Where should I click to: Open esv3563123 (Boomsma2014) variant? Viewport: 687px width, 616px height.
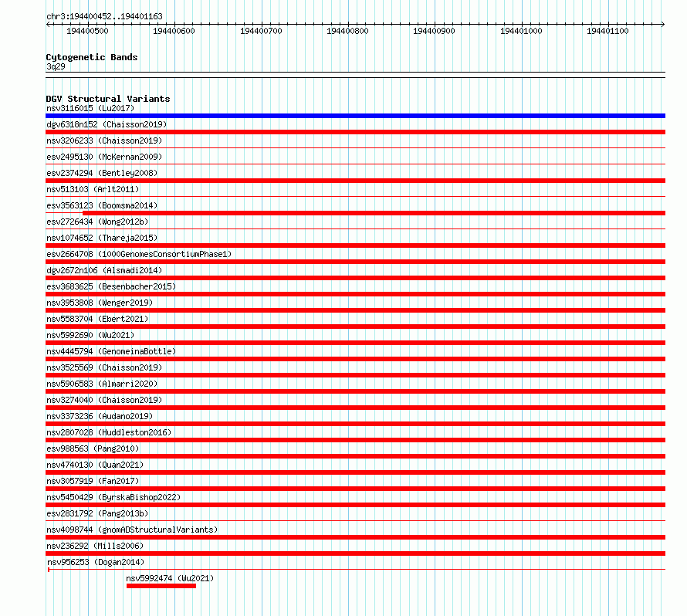[102, 205]
